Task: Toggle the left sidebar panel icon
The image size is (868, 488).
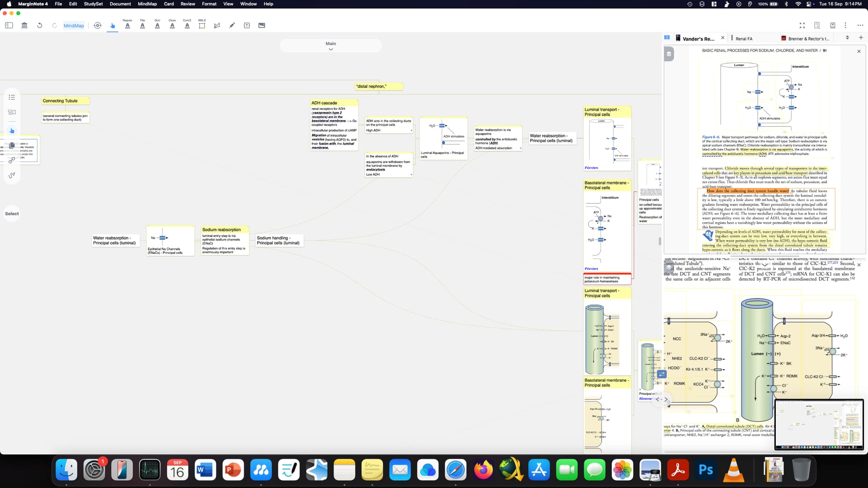Action: 9,25
